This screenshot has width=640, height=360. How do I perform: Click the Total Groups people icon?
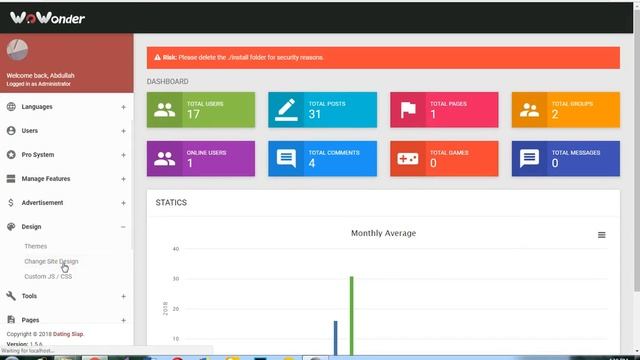(x=529, y=110)
